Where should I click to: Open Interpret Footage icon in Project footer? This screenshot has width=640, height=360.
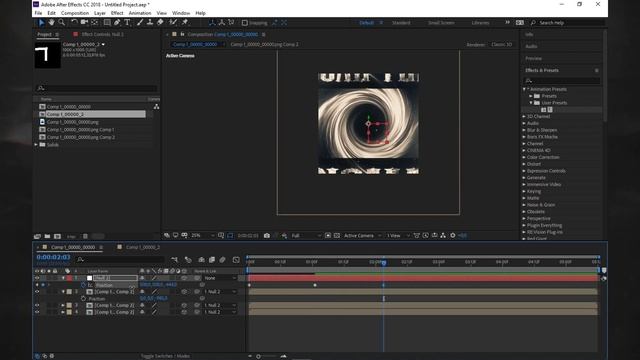pos(37,236)
